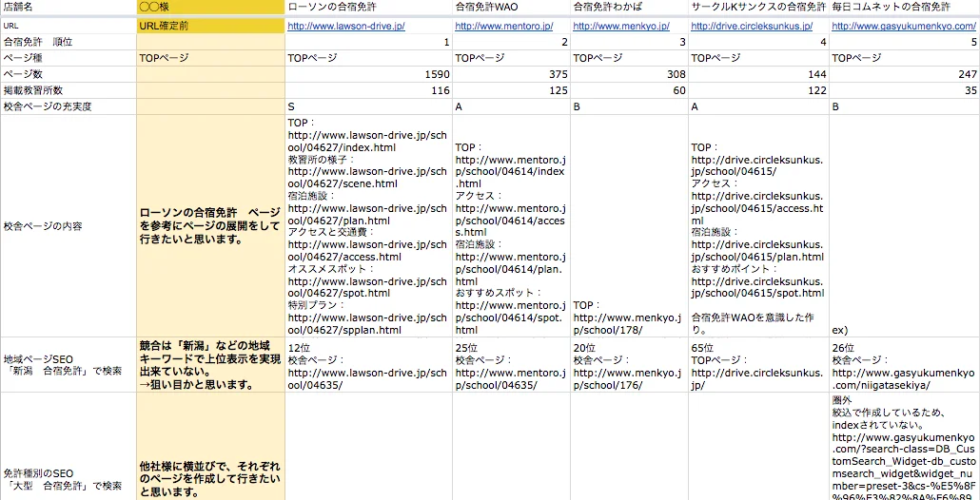Click the 25位 SEO result cell
This screenshot has height=500, width=980.
tap(511, 365)
